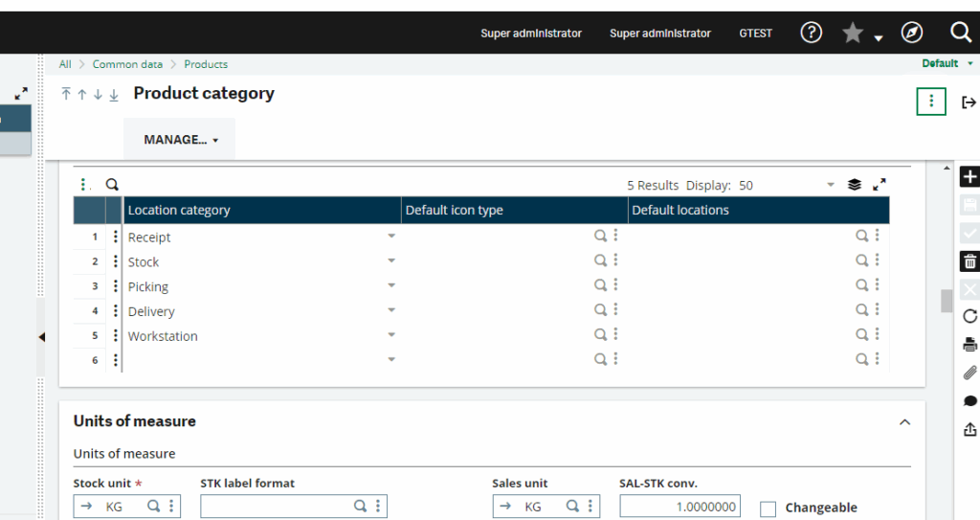Image resolution: width=980 pixels, height=520 pixels.
Task: Click the new record plus icon
Action: pos(969,177)
